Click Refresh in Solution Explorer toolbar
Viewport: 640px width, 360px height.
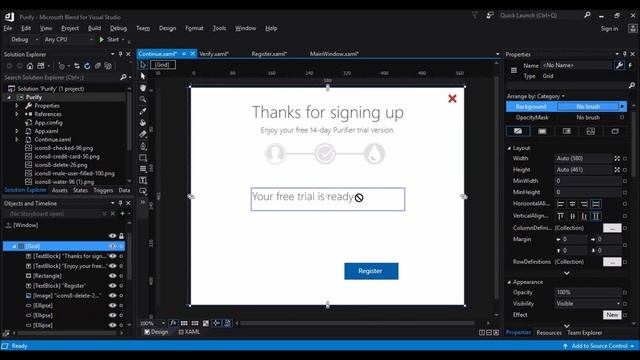87,66
